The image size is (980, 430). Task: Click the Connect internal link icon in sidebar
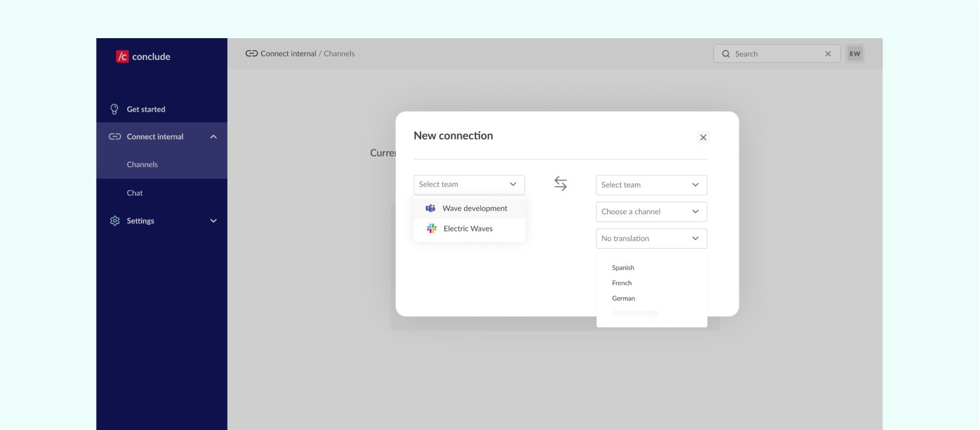pos(115,137)
